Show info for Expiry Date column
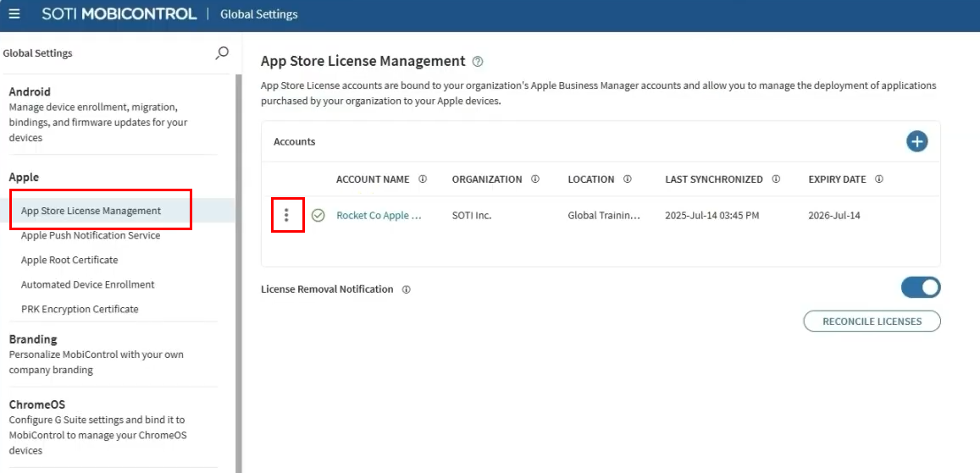This screenshot has height=473, width=980. click(878, 179)
